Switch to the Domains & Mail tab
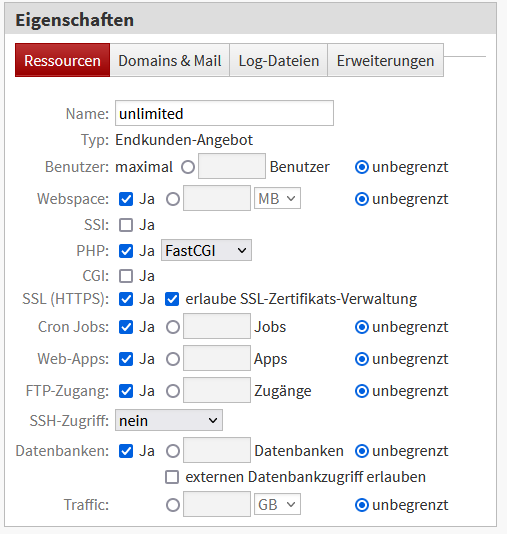 (170, 60)
